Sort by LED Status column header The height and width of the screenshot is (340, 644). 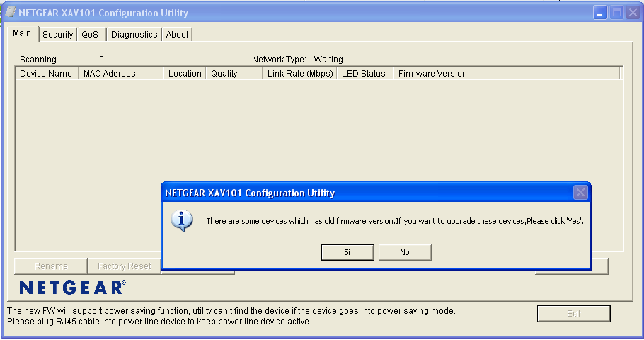pos(365,73)
